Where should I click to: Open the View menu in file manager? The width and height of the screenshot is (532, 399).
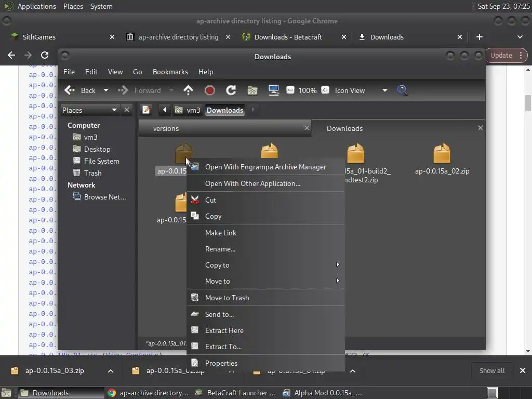click(x=115, y=72)
